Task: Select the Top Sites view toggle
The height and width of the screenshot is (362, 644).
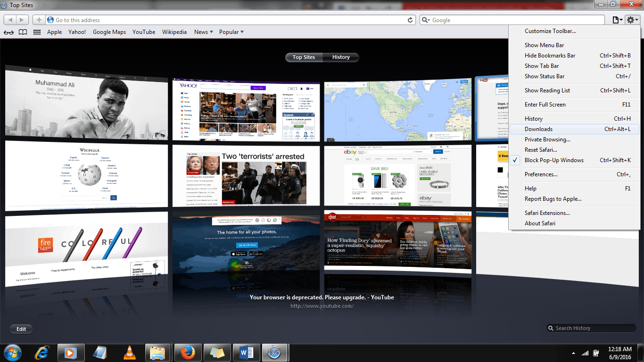Action: point(304,57)
